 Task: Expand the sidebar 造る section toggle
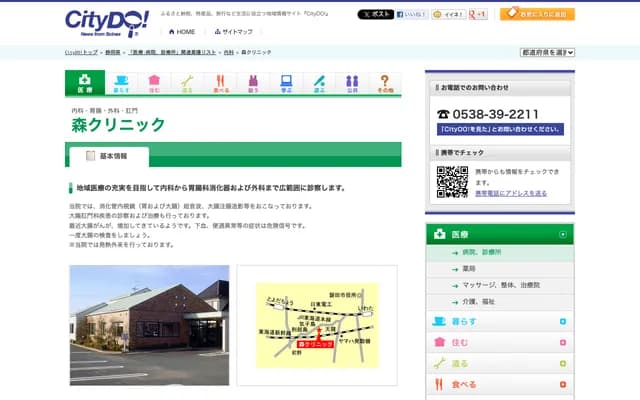[x=563, y=363]
